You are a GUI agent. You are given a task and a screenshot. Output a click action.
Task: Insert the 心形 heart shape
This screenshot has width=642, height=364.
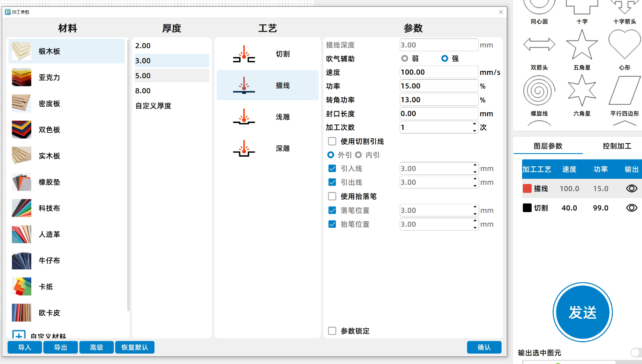point(624,45)
